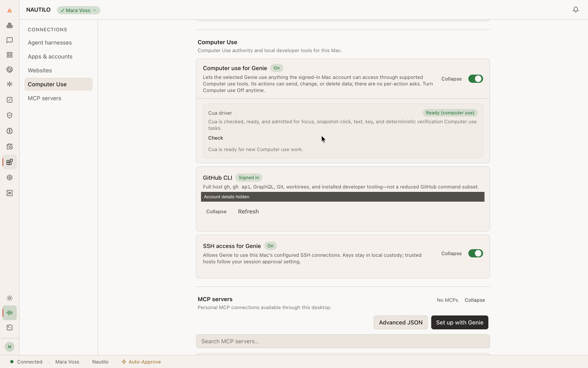
Task: Collapse the Computer use for Genie card
Action: (x=451, y=79)
